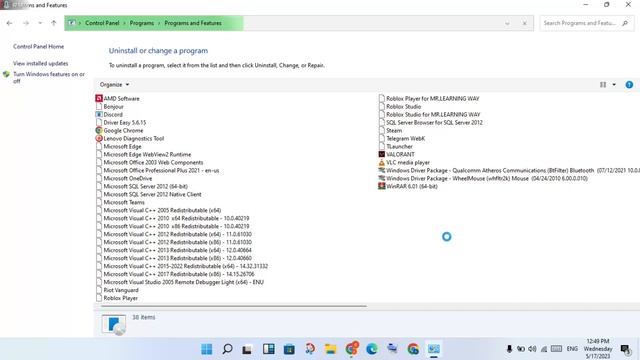Switch the ENG input language indicator
The height and width of the screenshot is (360, 640).
coord(572,349)
